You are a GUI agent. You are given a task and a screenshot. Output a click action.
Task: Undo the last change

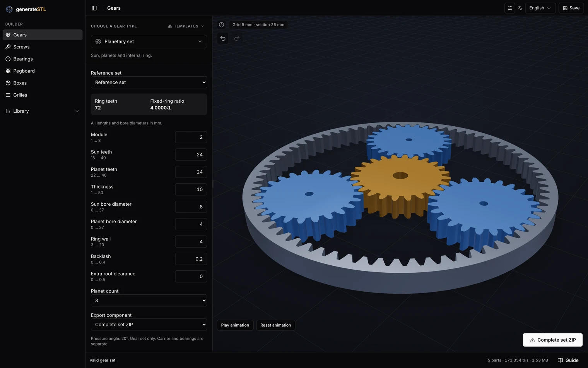pos(223,38)
